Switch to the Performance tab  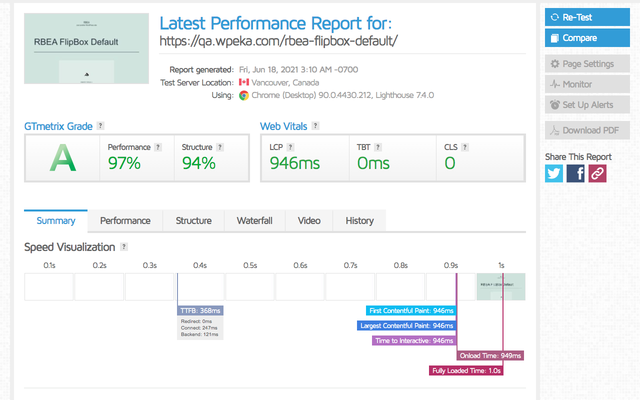[x=125, y=221]
